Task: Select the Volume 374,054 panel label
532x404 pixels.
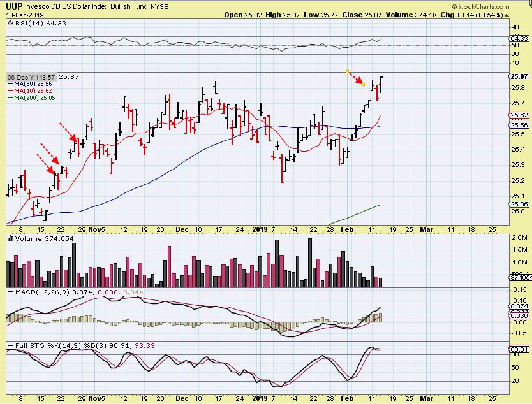Action: coord(44,238)
